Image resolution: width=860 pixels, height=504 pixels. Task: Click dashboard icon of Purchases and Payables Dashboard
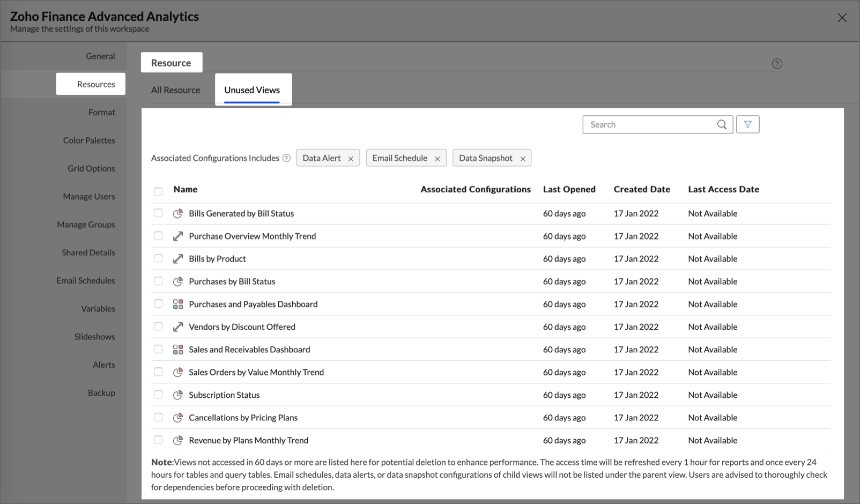pos(178,304)
